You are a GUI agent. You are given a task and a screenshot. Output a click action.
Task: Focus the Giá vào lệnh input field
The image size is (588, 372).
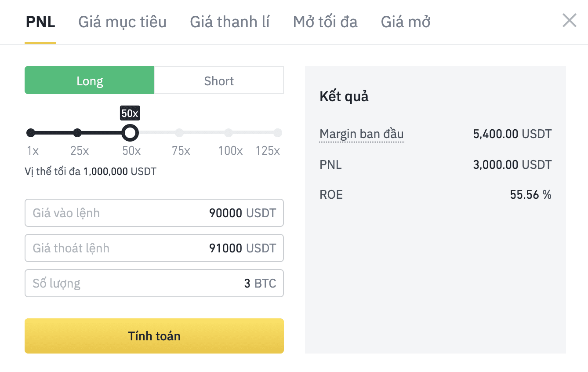tap(154, 213)
